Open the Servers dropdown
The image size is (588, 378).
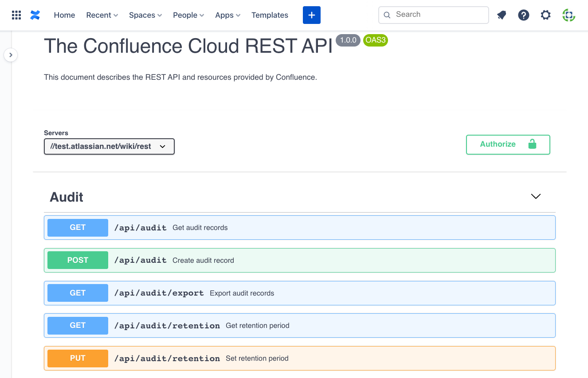click(x=109, y=146)
